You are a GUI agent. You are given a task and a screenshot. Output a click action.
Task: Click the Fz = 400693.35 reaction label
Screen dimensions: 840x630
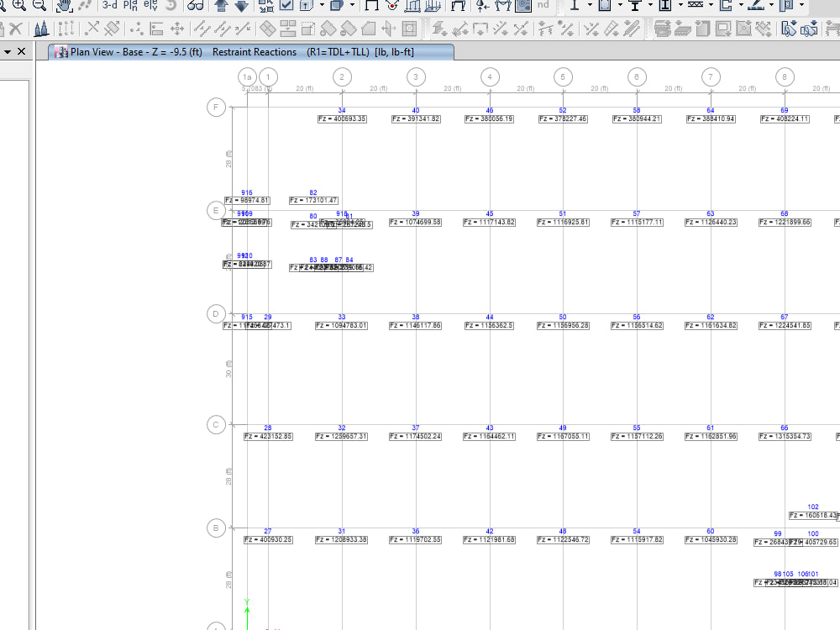click(x=340, y=118)
